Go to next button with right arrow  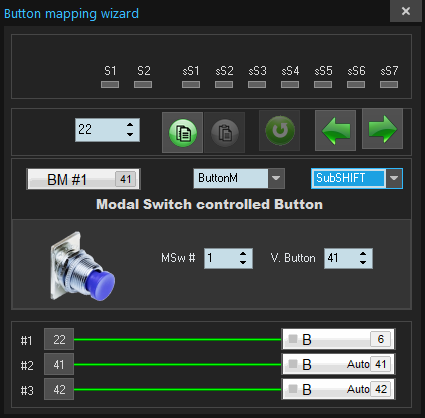(x=383, y=129)
